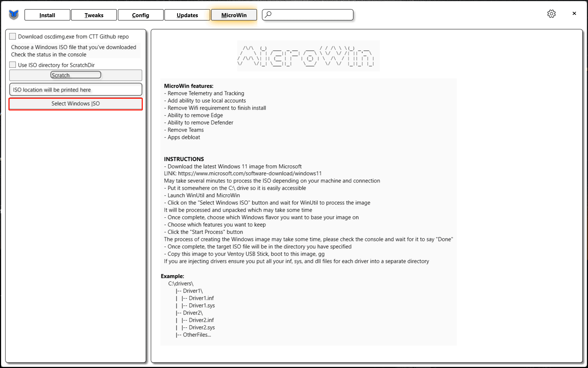
Task: Click the microsoft.com software-download link text
Action: pyautogui.click(x=250, y=173)
